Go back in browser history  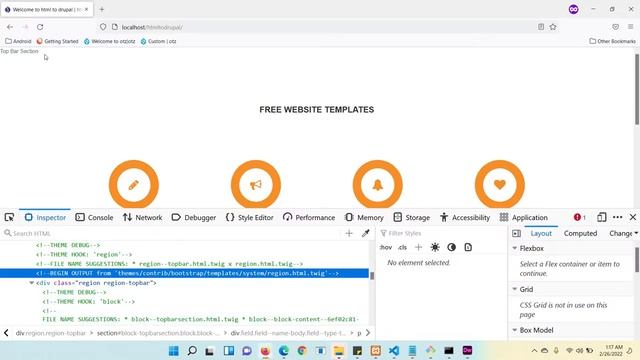[x=10, y=27]
